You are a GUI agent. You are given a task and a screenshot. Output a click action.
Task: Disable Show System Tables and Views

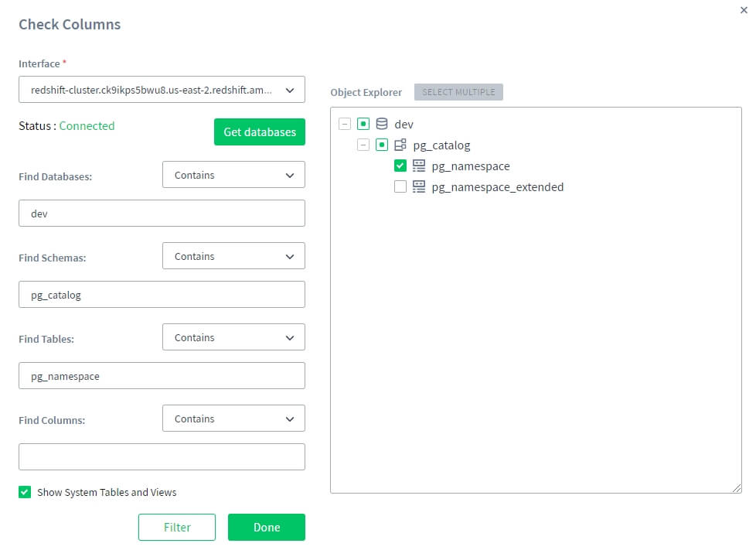click(25, 492)
